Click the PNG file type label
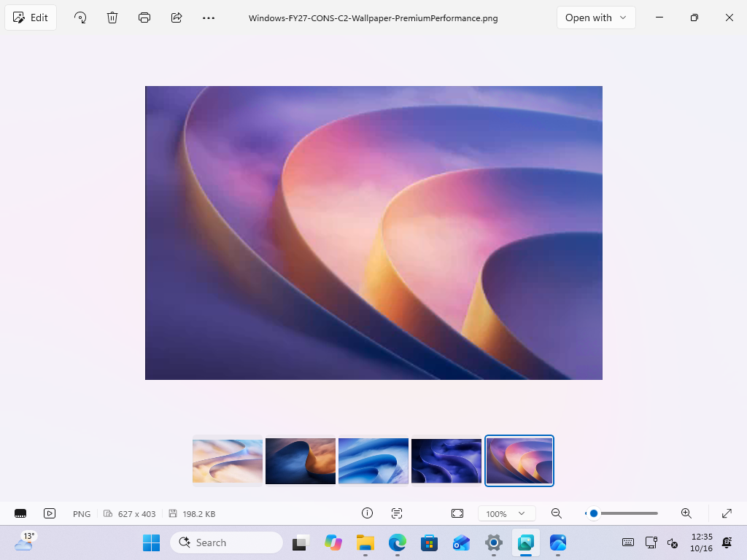The image size is (747, 560). 82,514
